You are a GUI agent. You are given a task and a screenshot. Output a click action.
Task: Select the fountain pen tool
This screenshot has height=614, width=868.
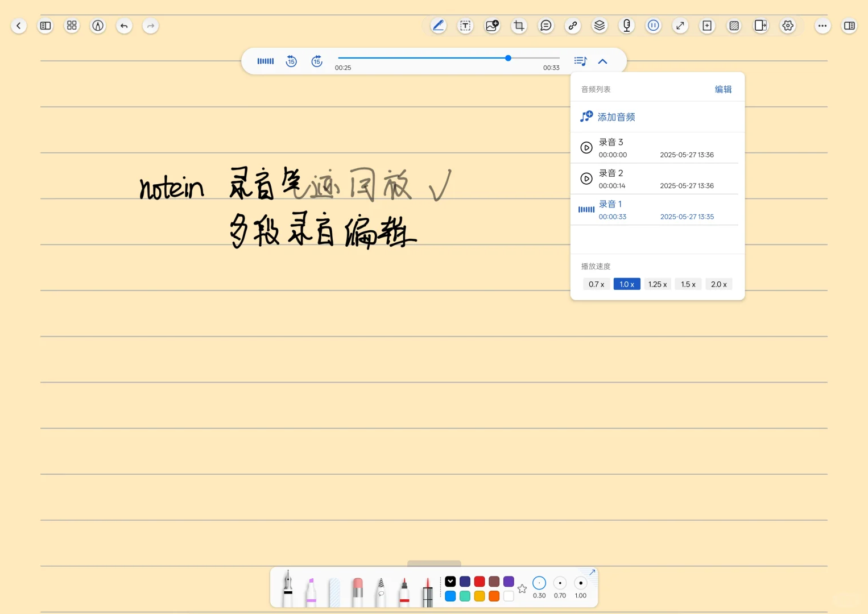point(288,588)
